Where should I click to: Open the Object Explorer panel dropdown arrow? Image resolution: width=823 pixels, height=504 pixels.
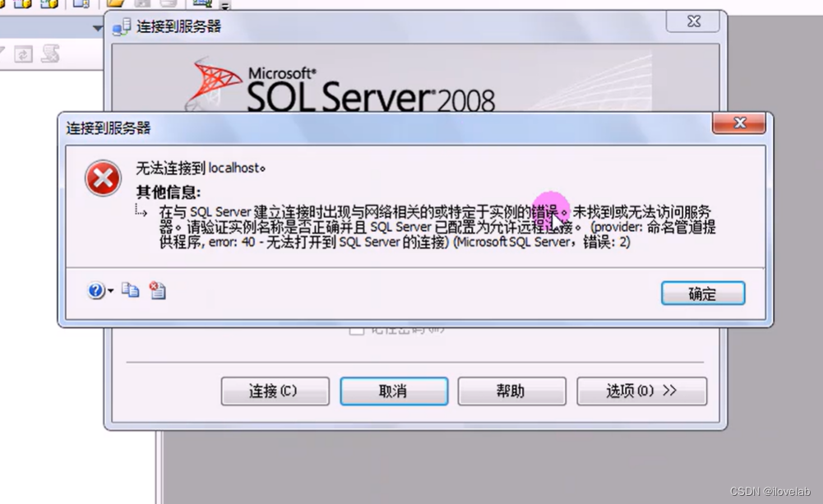pyautogui.click(x=97, y=28)
